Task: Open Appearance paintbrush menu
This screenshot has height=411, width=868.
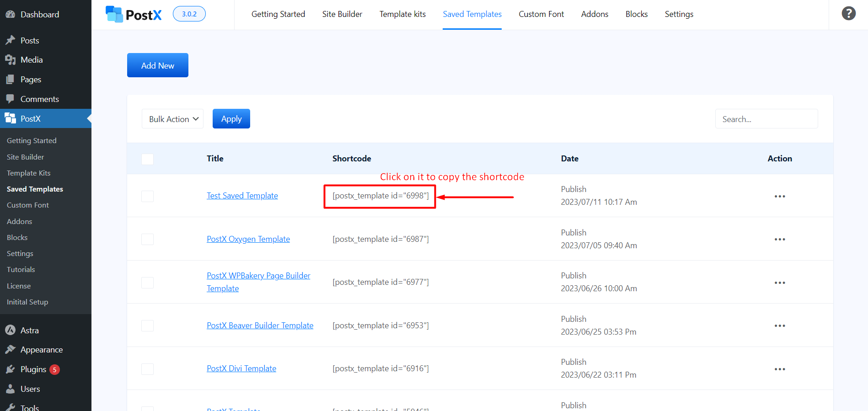Action: pos(10,350)
